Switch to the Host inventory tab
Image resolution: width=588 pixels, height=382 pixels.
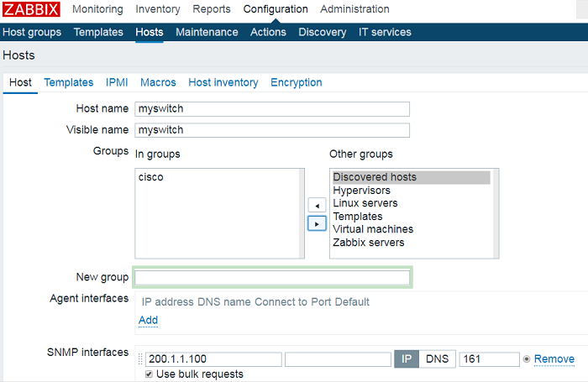tap(223, 82)
